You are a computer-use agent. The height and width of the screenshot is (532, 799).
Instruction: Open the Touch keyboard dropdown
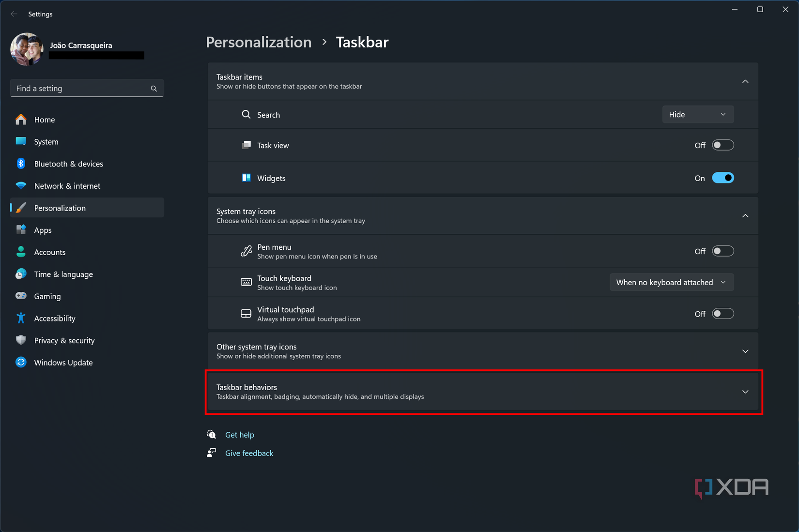tap(671, 282)
